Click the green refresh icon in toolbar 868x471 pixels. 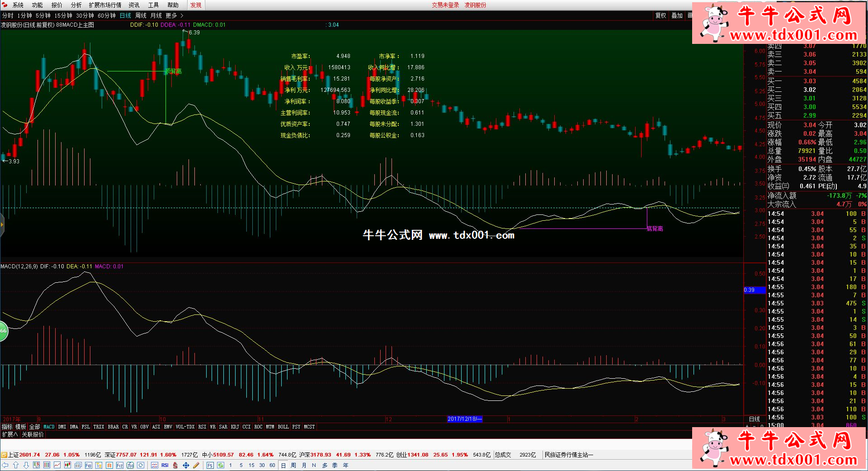[220, 465]
